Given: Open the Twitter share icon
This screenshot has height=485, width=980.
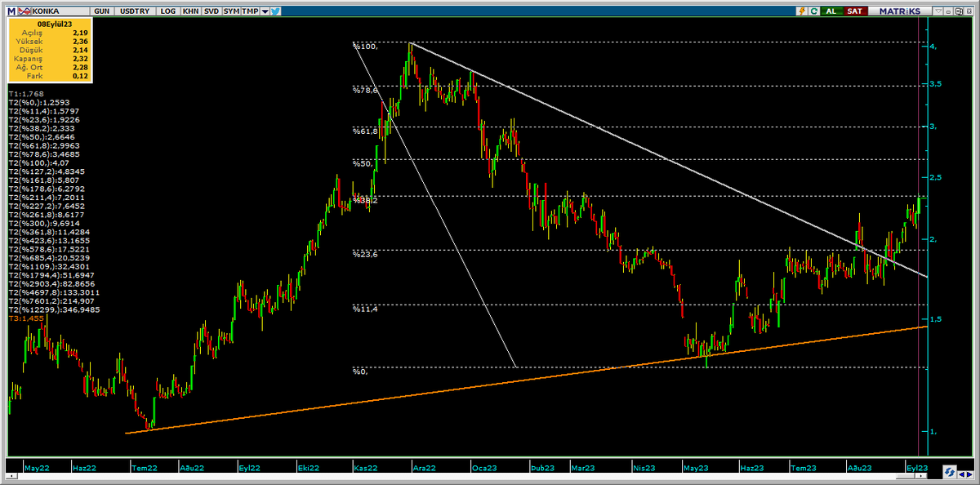Looking at the screenshot, I should pyautogui.click(x=275, y=11).
